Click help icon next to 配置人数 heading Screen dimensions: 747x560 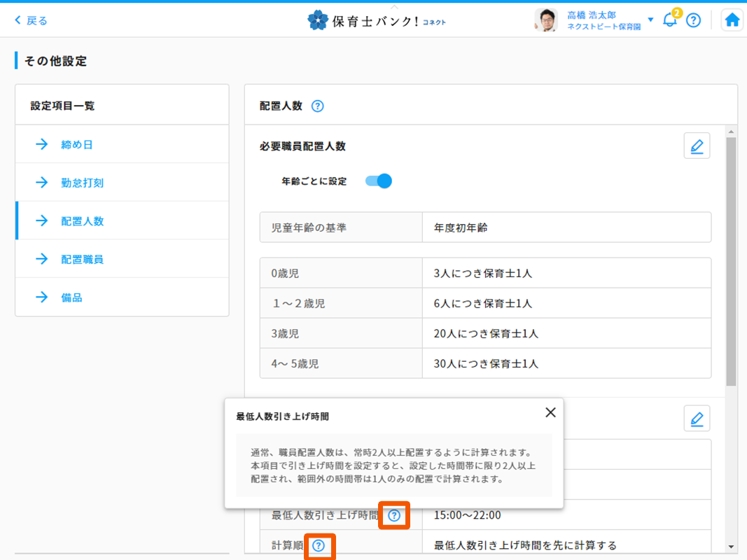(x=317, y=106)
